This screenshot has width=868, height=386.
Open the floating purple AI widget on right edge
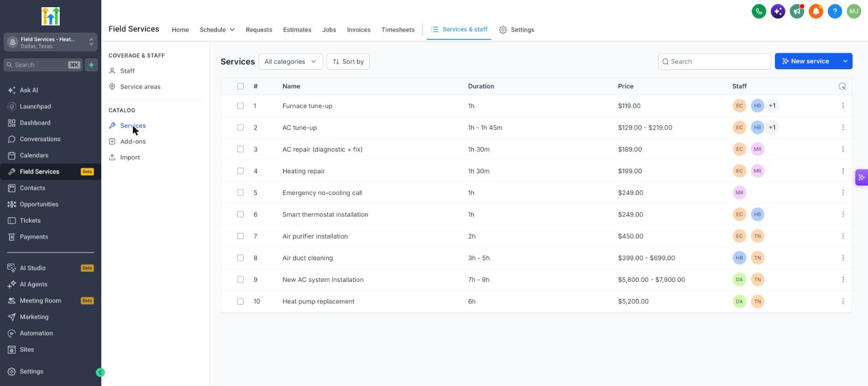[x=861, y=178]
